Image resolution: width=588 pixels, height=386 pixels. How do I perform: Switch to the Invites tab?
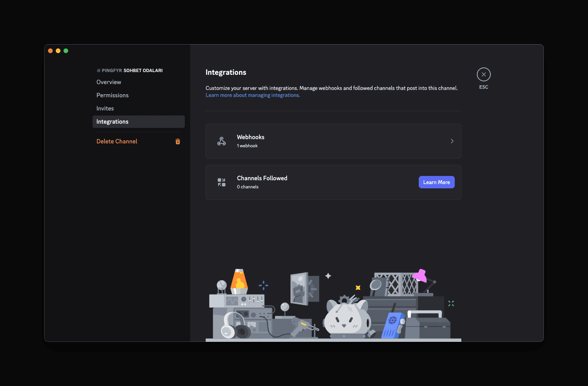coord(105,108)
